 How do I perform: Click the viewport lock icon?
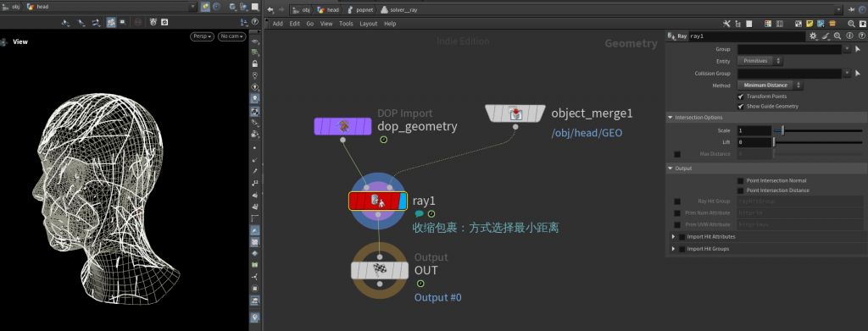254,63
